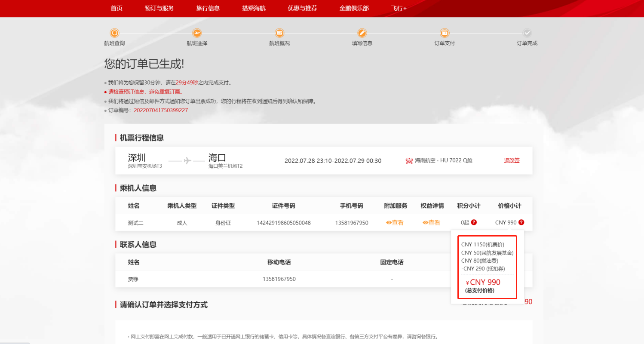The width and height of the screenshot is (644, 344).
Task: View 权益详情 details with eye icon
Action: [432, 223]
